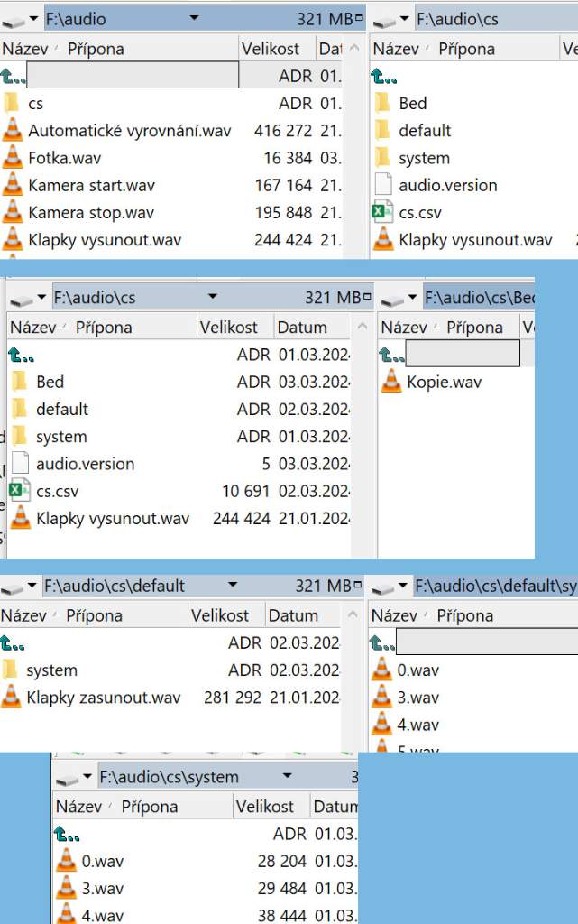The image size is (578, 924).
Task: Select the 3.wav file sized 29 484
Action: click(102, 889)
